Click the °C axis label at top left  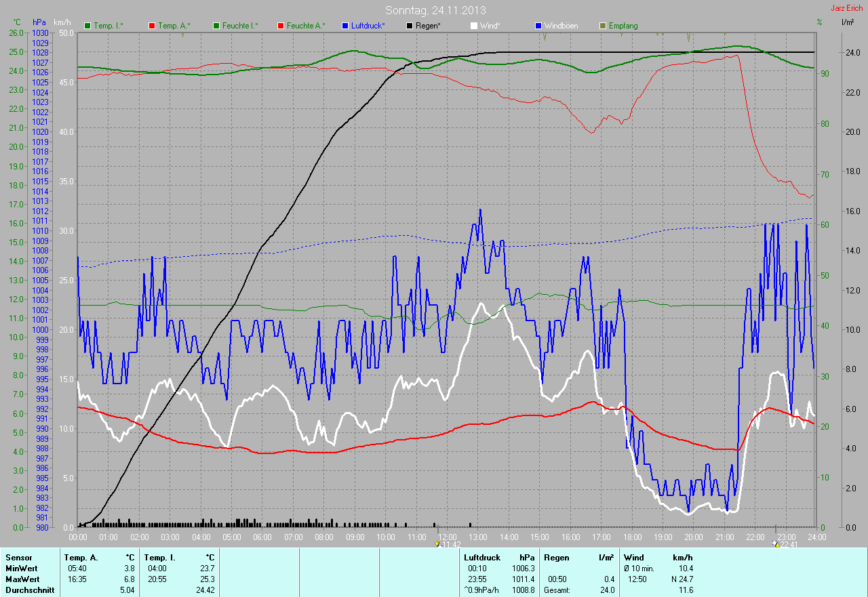coord(17,22)
